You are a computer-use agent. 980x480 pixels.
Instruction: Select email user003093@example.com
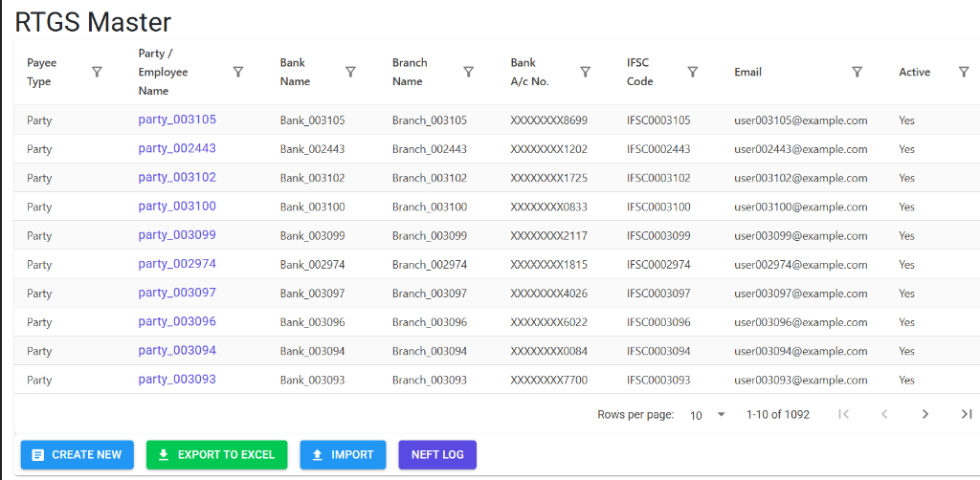[x=801, y=381]
